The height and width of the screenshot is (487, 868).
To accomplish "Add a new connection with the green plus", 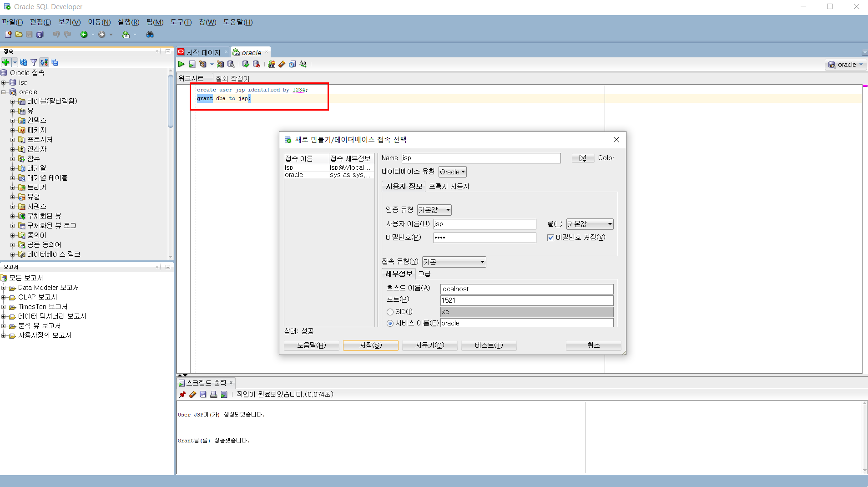I will [x=6, y=62].
